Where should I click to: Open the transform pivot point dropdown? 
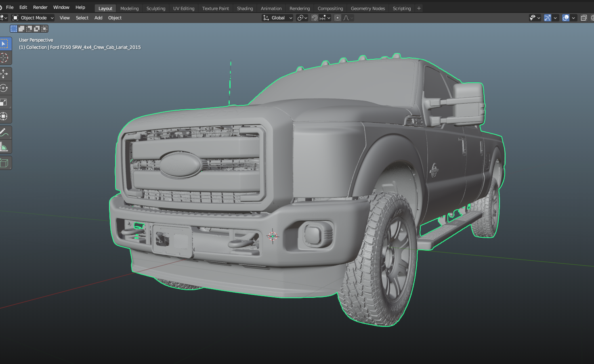[x=302, y=18]
